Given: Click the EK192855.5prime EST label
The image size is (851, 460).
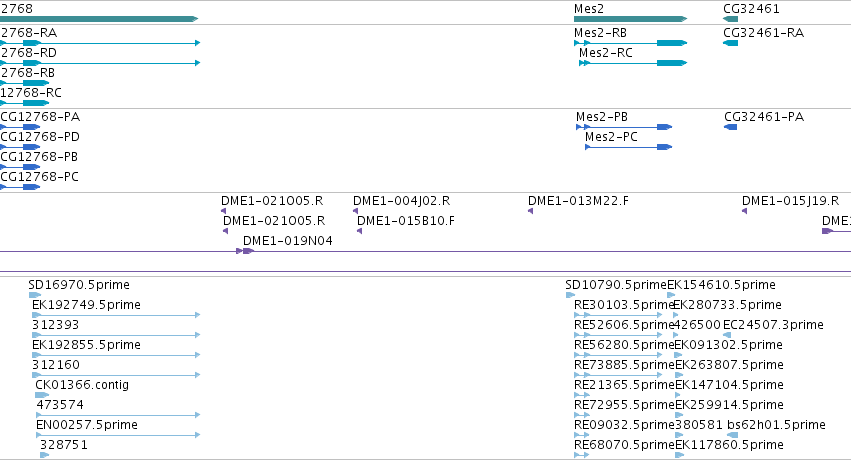Looking at the screenshot, I should [86, 345].
